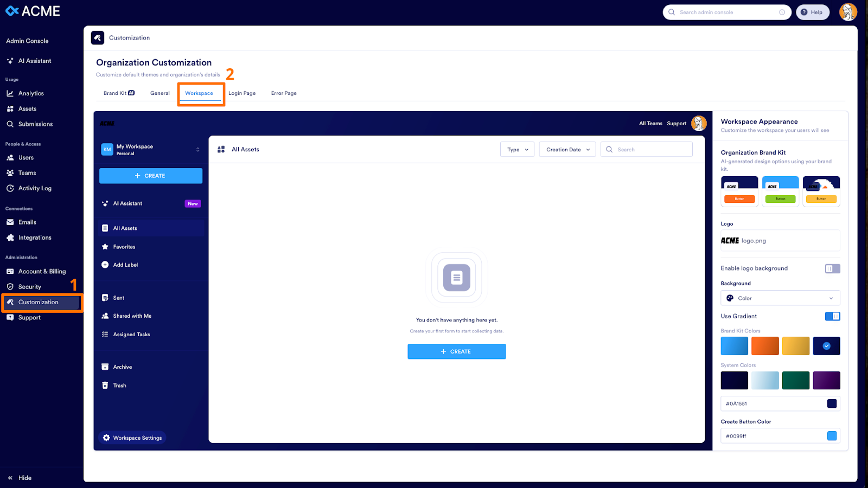
Task: Select the orange Brand Kit color swatch
Action: point(765,345)
